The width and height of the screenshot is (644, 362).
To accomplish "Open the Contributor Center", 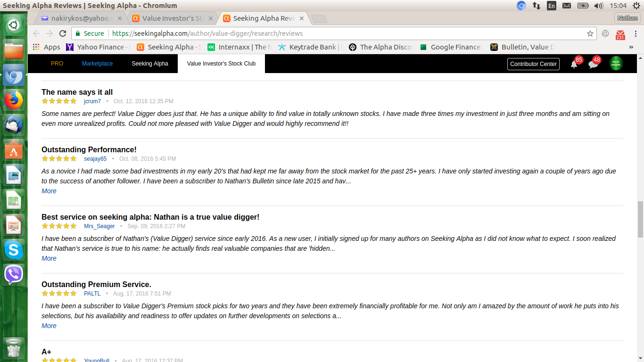I will [x=533, y=64].
